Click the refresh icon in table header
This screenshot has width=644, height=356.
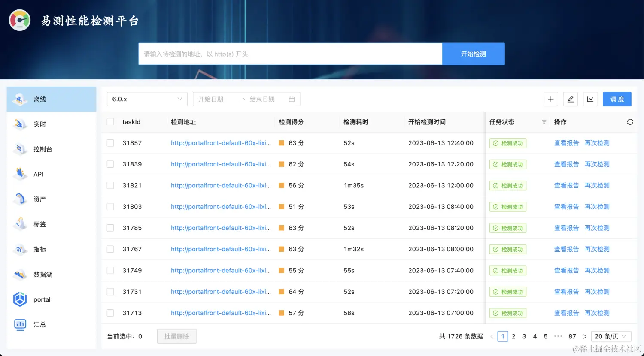pos(630,122)
